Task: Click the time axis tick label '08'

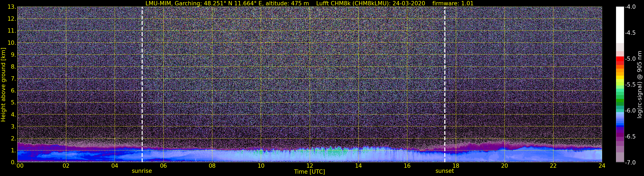Action: pos(212,166)
